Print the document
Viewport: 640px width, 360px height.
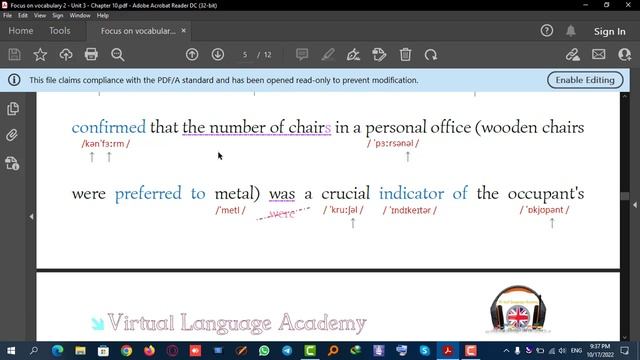[91, 55]
